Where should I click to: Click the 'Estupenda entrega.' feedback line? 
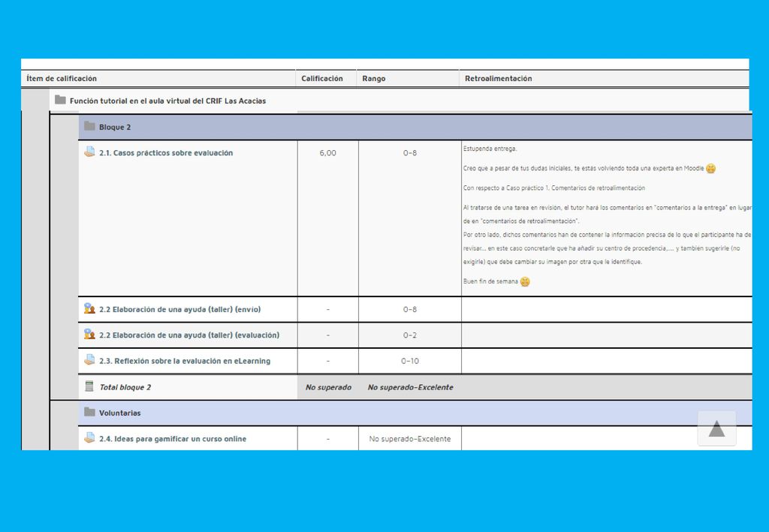tap(490, 149)
